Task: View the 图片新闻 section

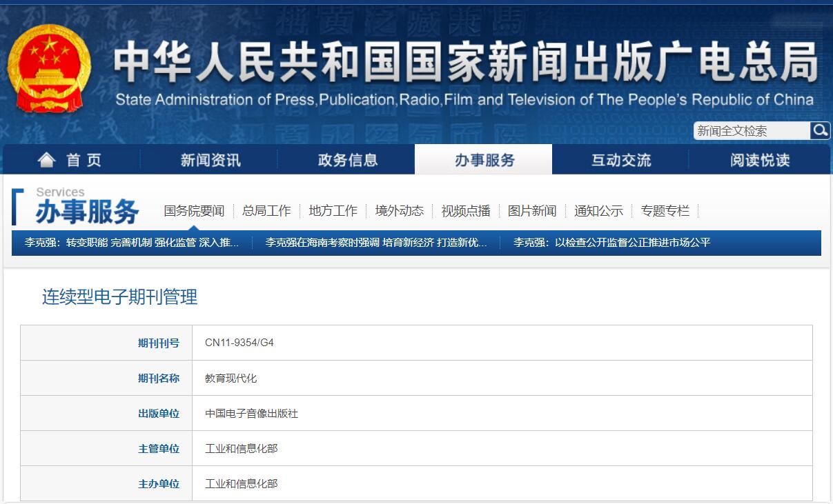Action: (x=532, y=211)
